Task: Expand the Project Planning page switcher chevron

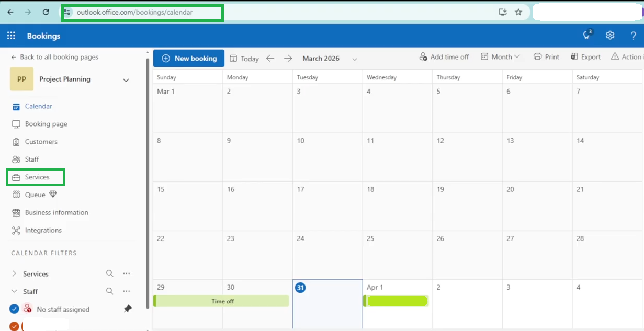Action: 126,80
